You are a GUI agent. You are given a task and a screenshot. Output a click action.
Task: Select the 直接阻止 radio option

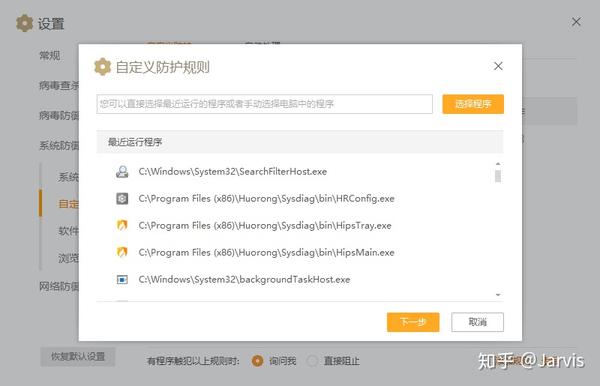[x=313, y=361]
